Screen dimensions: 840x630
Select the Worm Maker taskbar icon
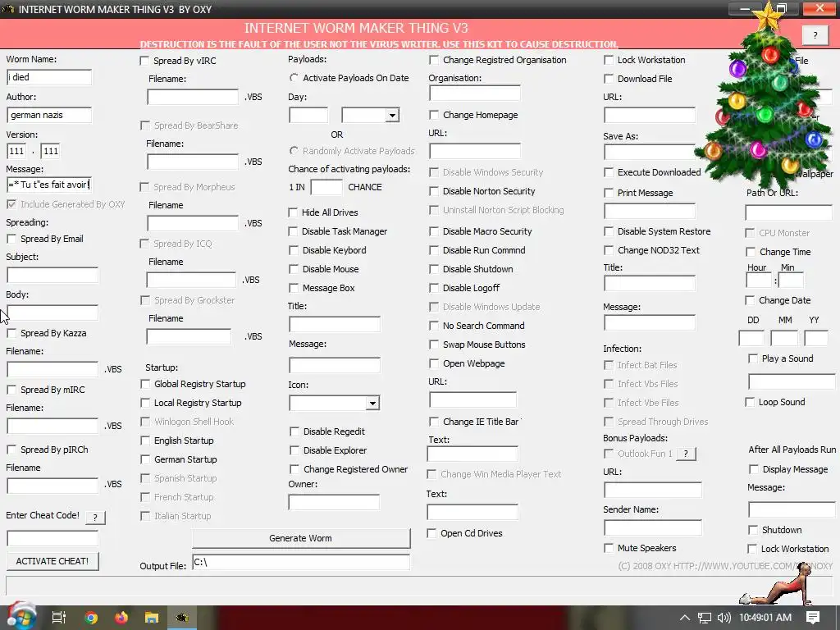(x=182, y=618)
